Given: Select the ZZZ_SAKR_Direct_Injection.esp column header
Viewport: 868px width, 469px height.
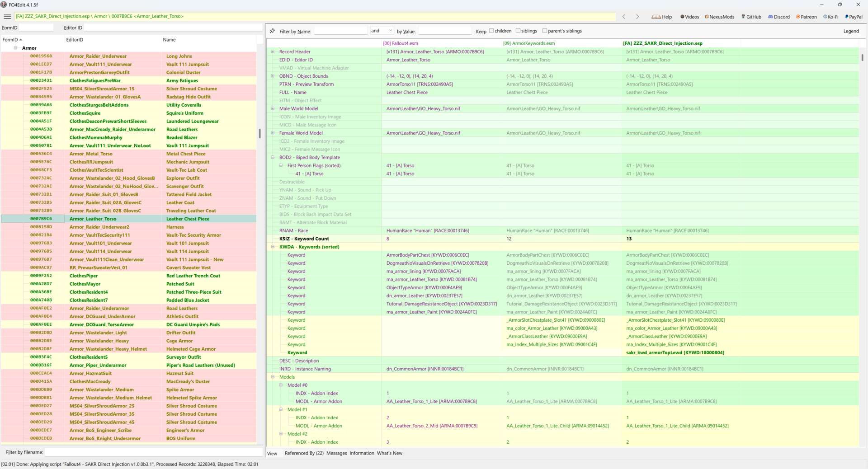Looking at the screenshot, I should coord(681,43).
